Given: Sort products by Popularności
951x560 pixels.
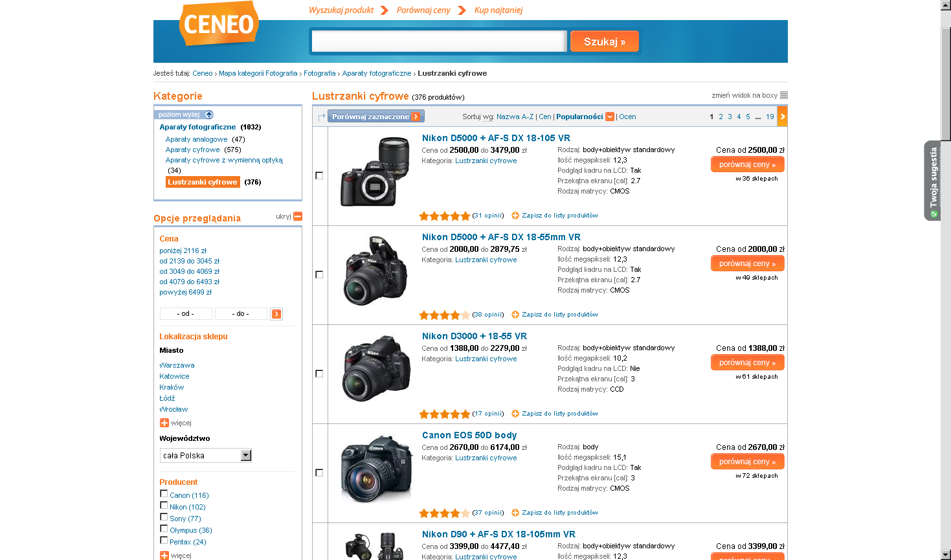Looking at the screenshot, I should click(x=579, y=117).
